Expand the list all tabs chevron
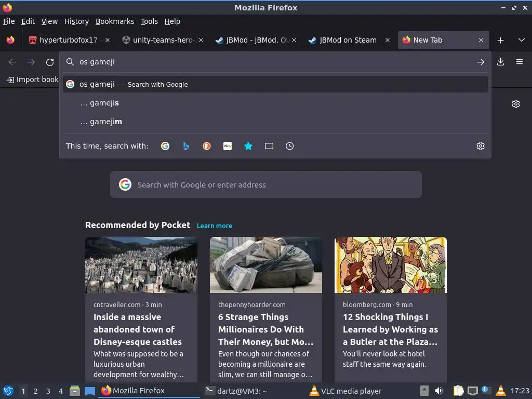Image resolution: width=532 pixels, height=399 pixels. [x=522, y=40]
